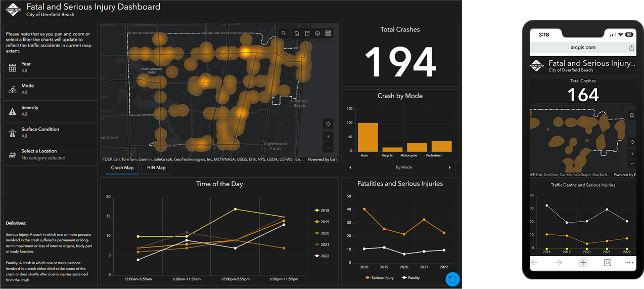Viewport: 644px width, 289px height.
Task: Click the 194 Total Crashes indicator
Action: tap(400, 62)
